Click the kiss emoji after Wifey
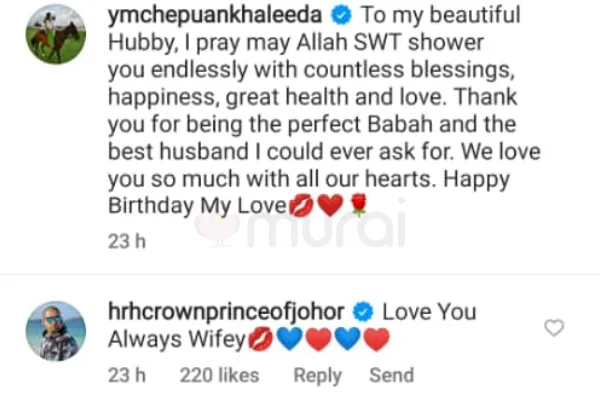The height and width of the screenshot is (400, 600). coord(261,340)
